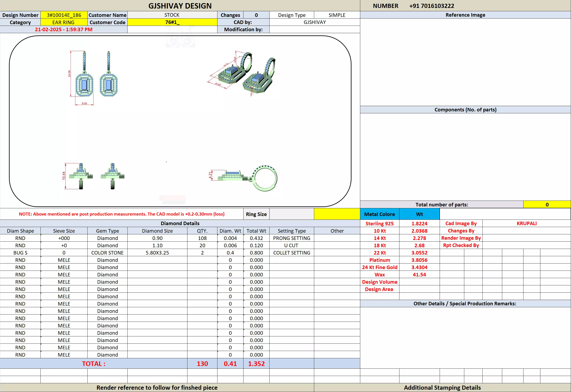Click the Platinum weight 3.8056 cell
Screen dimensions: 571x392
pos(419,260)
